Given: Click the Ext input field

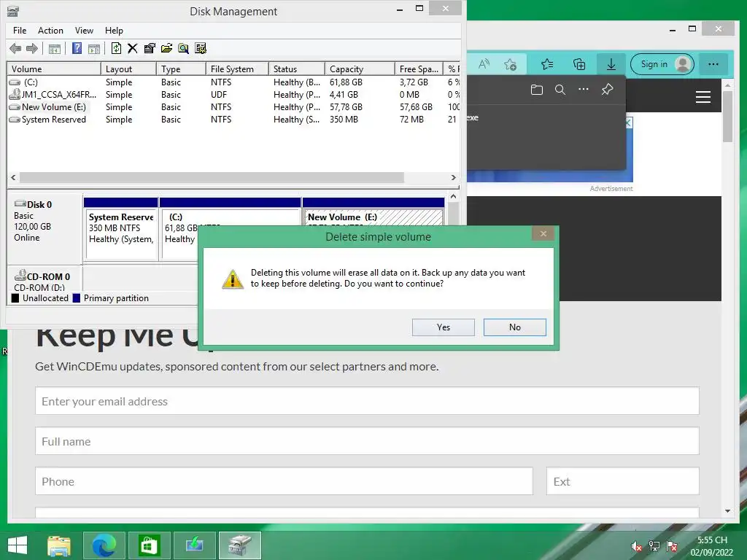Looking at the screenshot, I should click(x=623, y=481).
